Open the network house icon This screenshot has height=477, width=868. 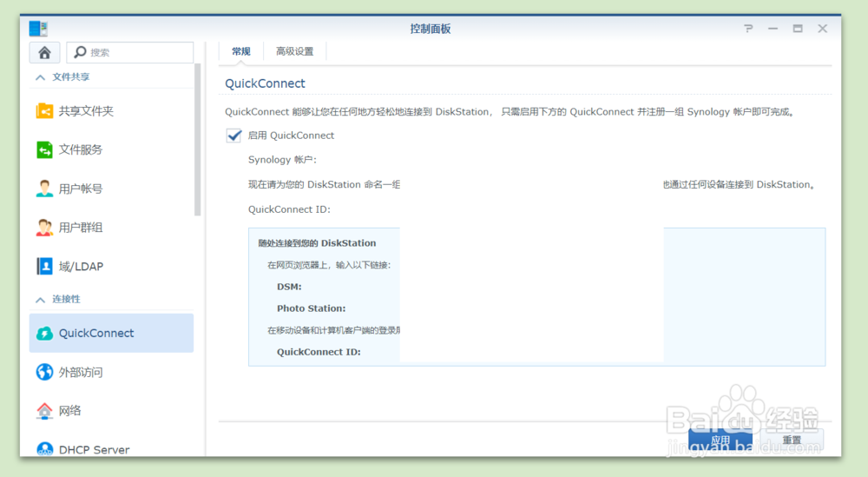pos(44,410)
